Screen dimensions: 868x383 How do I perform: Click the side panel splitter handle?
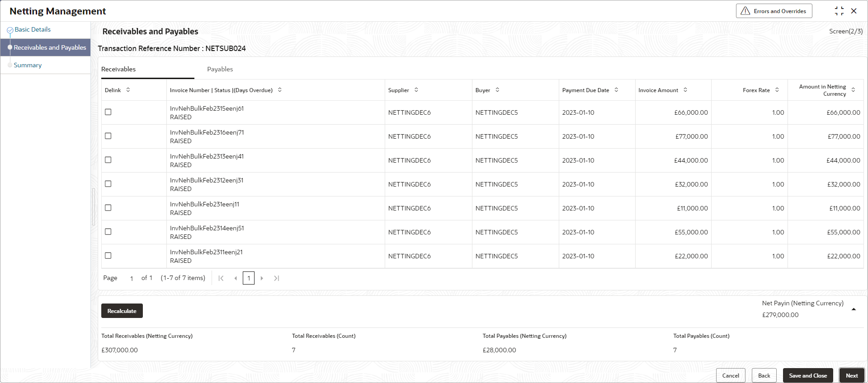coord(94,206)
